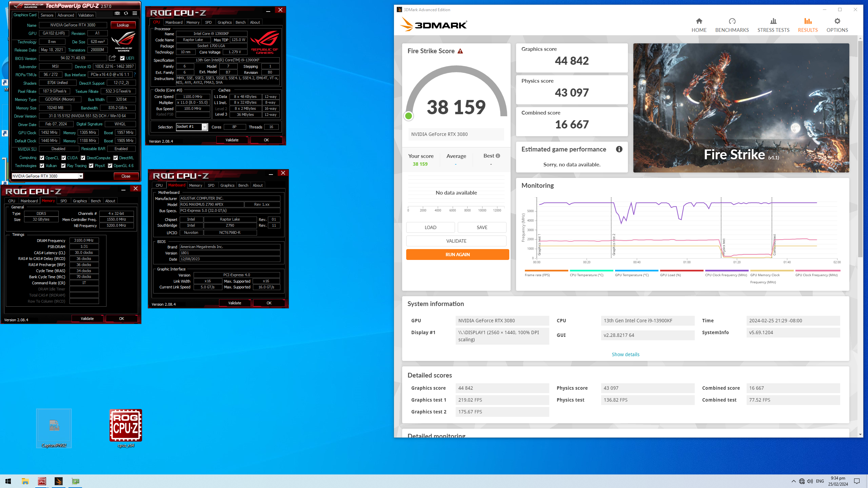Open GPU selection dropdown in GPU-Z
Image resolution: width=868 pixels, height=488 pixels.
click(x=81, y=176)
